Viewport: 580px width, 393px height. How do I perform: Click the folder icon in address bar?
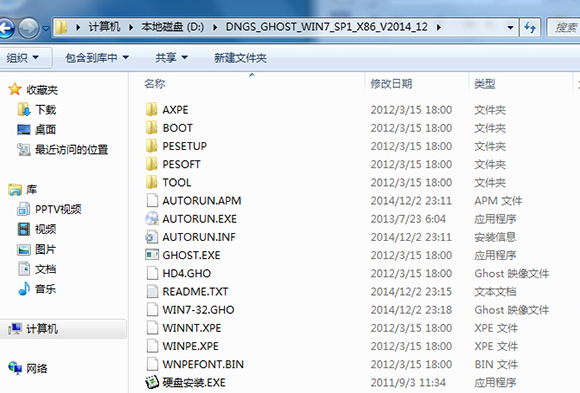coord(61,27)
